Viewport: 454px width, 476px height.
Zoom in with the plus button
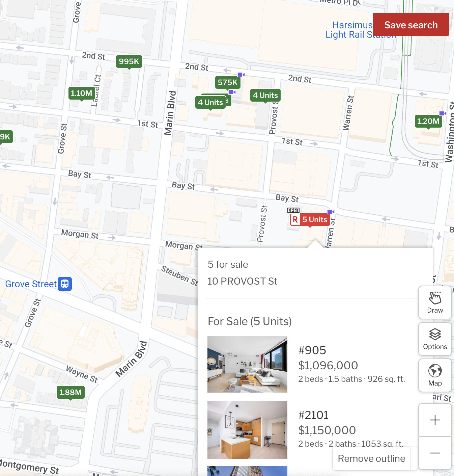(x=435, y=420)
